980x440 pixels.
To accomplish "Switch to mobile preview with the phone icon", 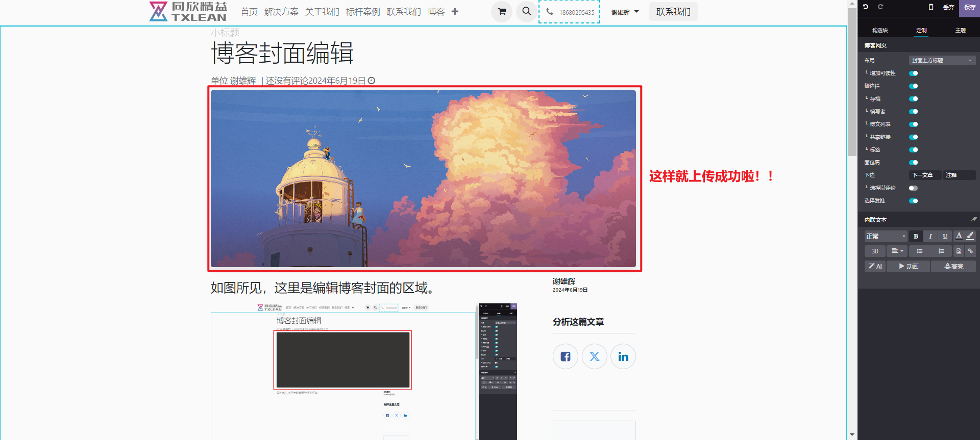I will pos(931,7).
